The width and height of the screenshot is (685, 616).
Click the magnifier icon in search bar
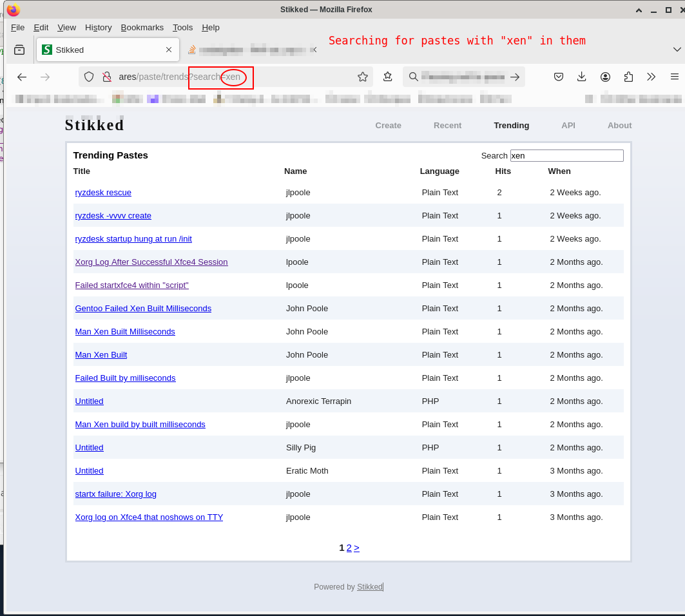pos(413,77)
